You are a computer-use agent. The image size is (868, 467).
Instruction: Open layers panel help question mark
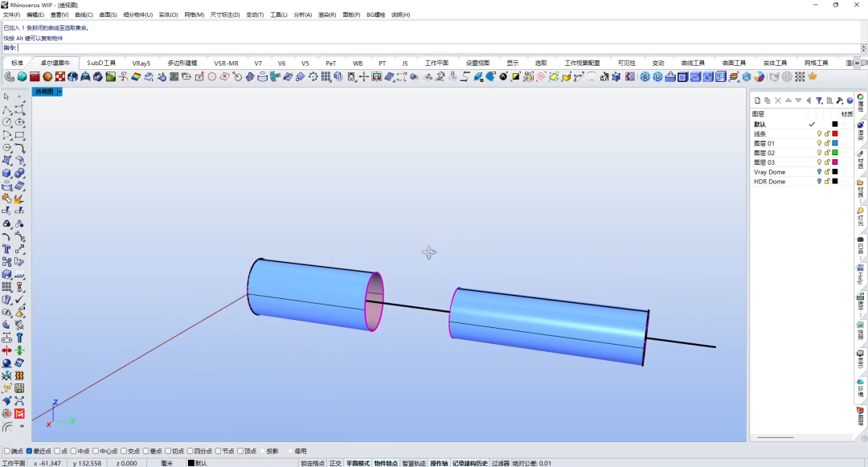coord(850,100)
